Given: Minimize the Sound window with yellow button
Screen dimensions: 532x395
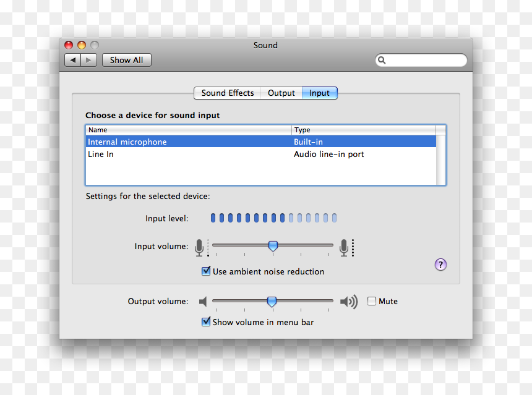Looking at the screenshot, I should coord(82,45).
